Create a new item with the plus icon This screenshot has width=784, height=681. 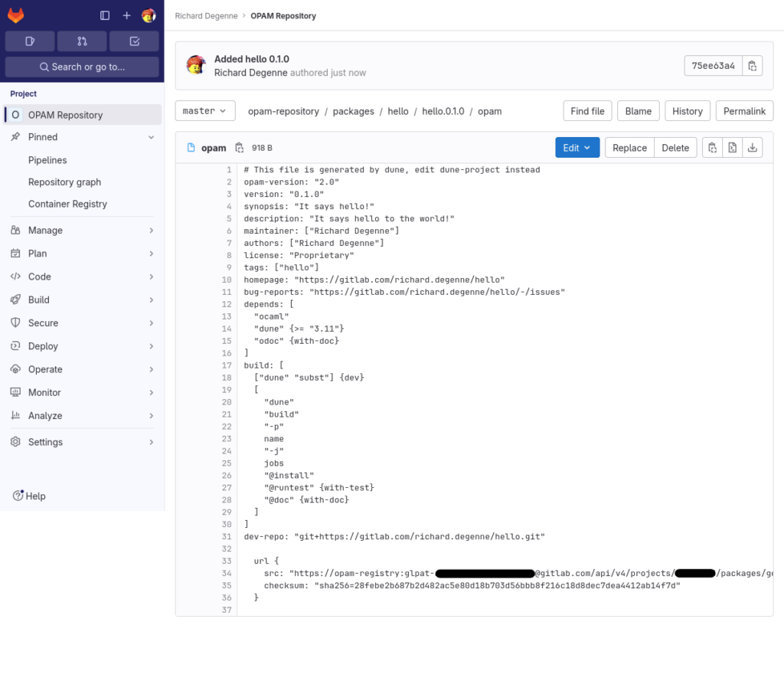tap(126, 15)
